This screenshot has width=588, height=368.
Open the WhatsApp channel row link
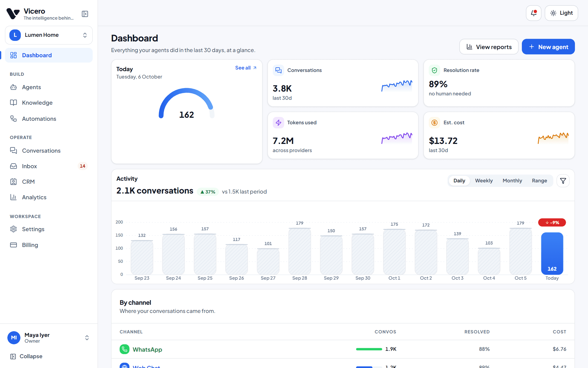pos(147,349)
